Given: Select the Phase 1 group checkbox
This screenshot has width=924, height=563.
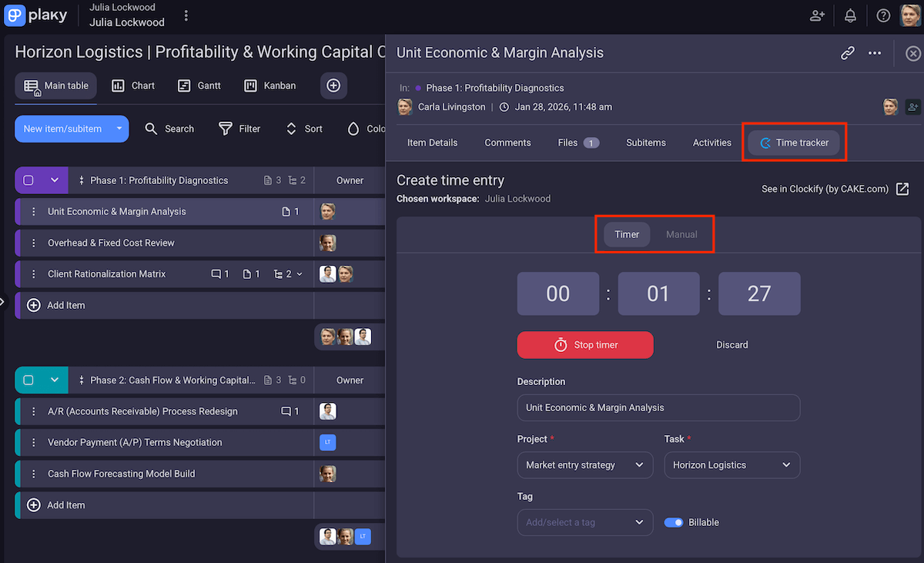Looking at the screenshot, I should point(28,179).
